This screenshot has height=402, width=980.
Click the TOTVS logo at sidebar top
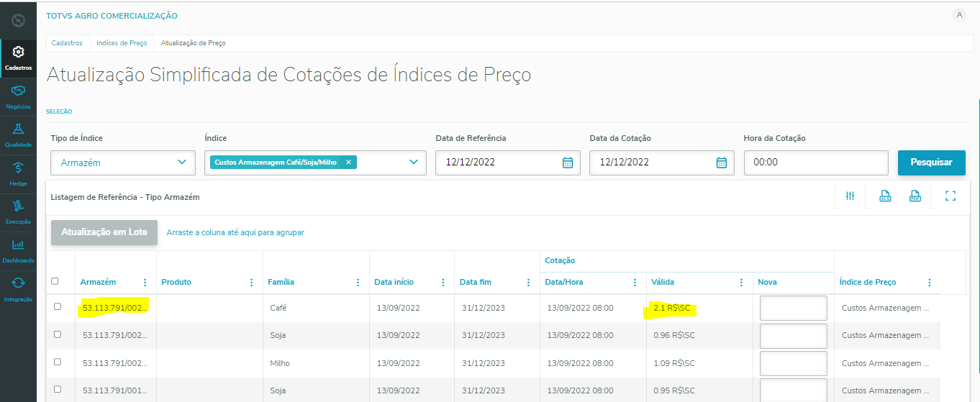(18, 21)
